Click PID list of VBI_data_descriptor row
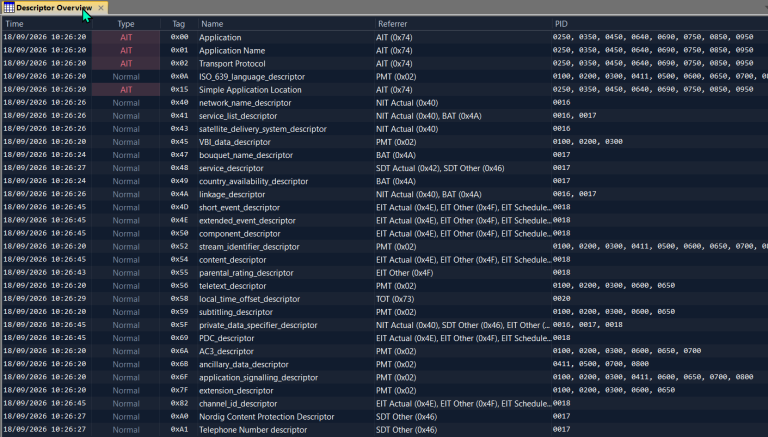The width and height of the screenshot is (768, 437). 588,142
